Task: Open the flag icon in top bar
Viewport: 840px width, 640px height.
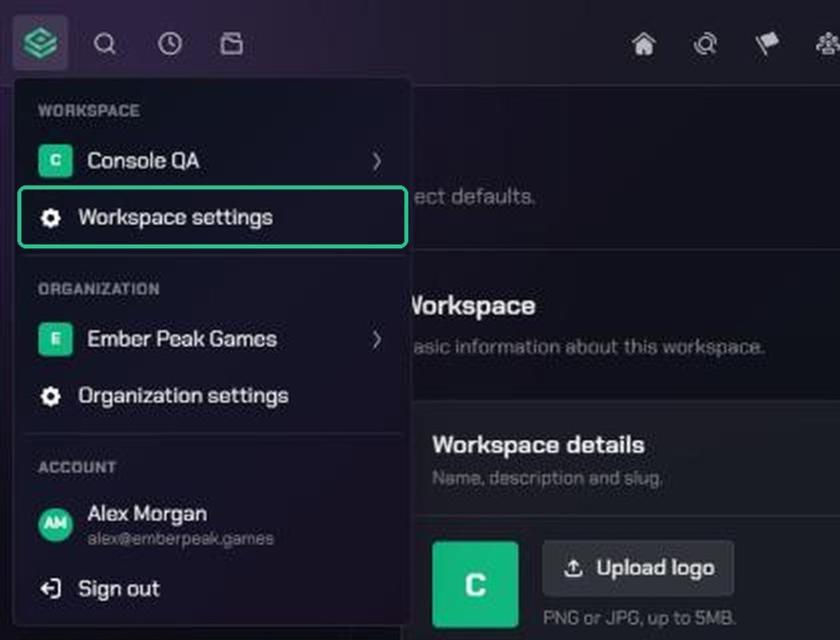Action: tap(767, 44)
